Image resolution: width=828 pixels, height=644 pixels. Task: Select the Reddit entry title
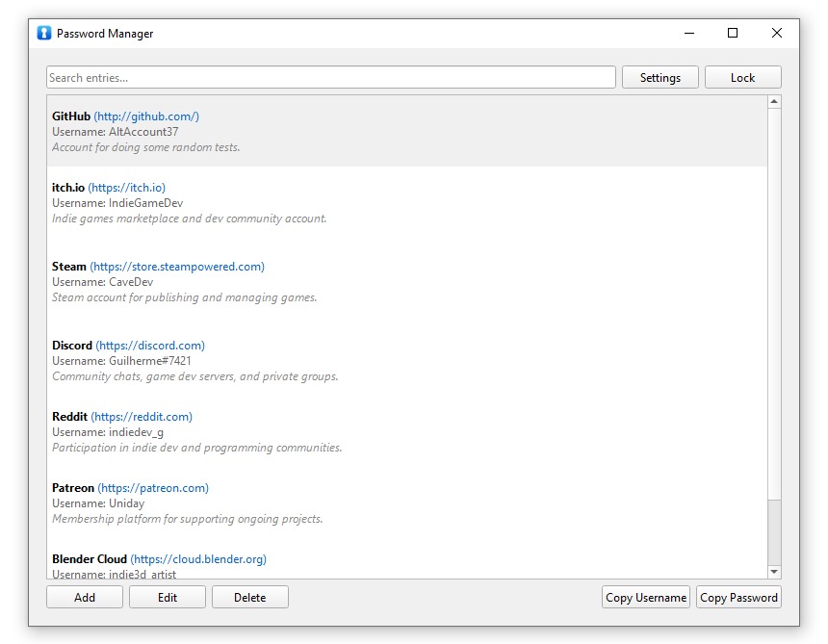[x=69, y=417]
